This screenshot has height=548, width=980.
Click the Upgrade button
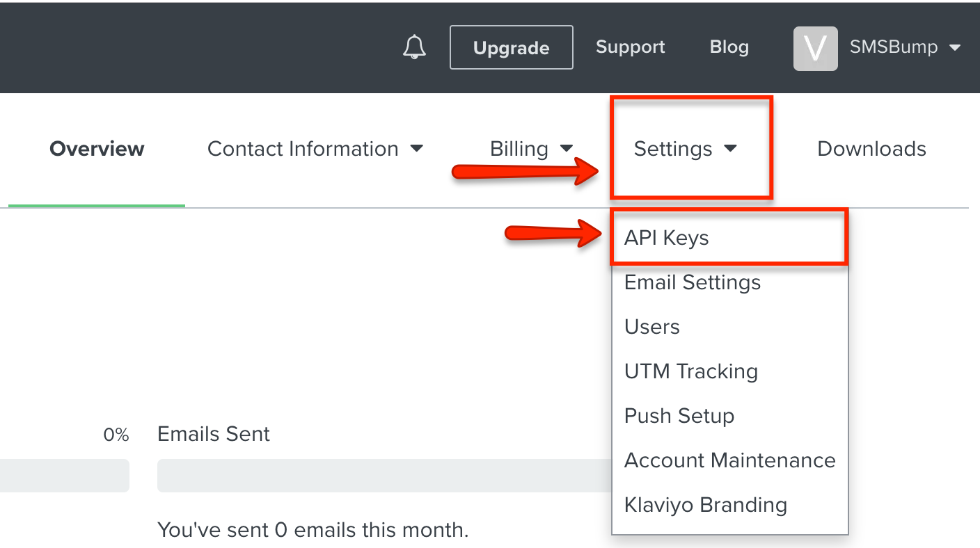(x=512, y=47)
